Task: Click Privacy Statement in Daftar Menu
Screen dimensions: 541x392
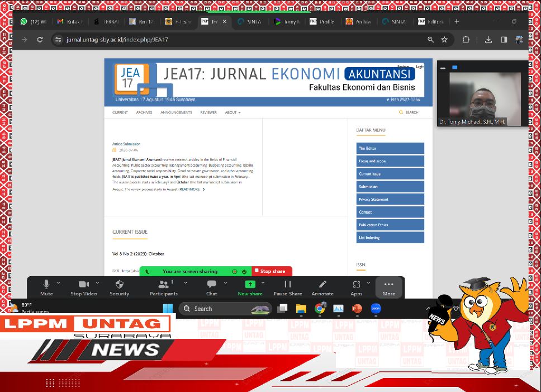Action: coord(390,200)
